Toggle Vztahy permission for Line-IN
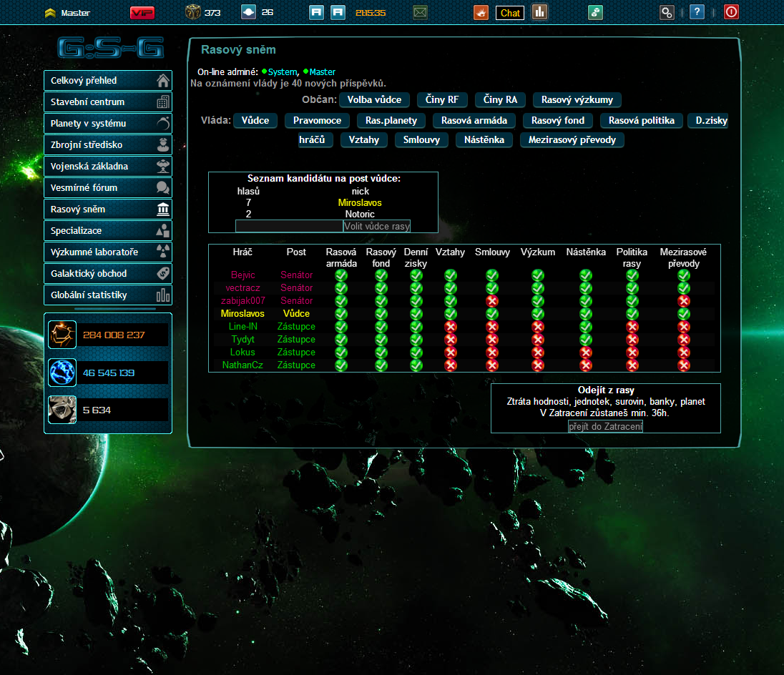Screen dimensions: 784x675 [x=451, y=327]
